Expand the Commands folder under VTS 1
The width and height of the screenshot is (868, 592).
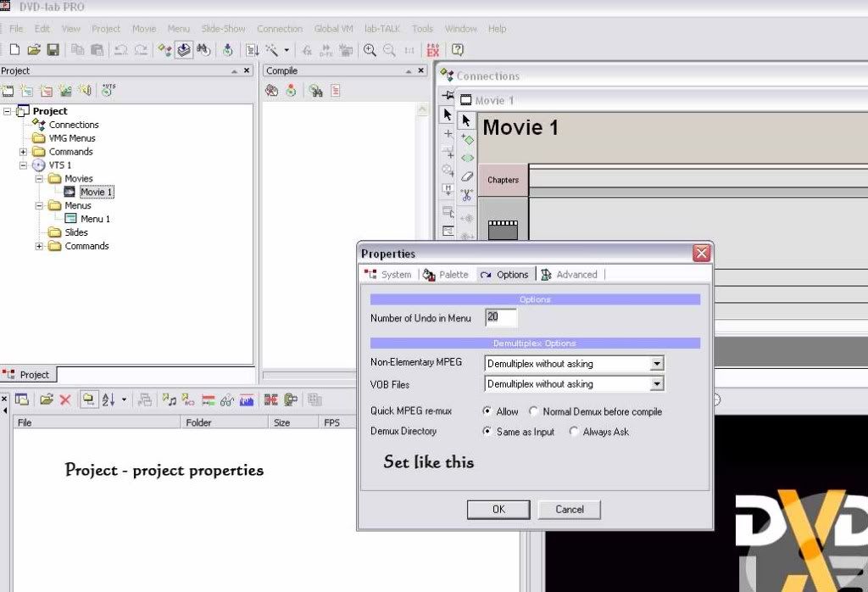(x=39, y=246)
